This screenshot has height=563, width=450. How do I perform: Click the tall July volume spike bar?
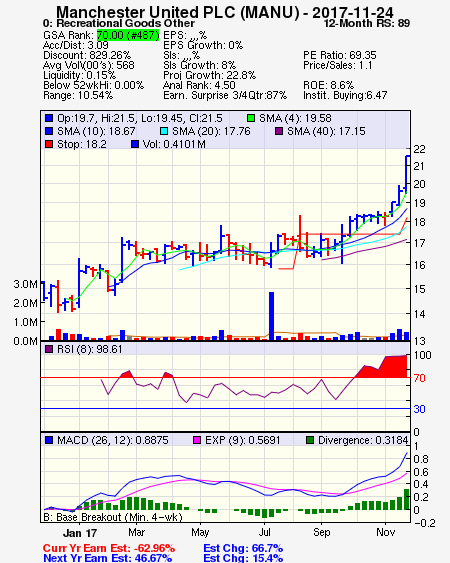[x=272, y=316]
